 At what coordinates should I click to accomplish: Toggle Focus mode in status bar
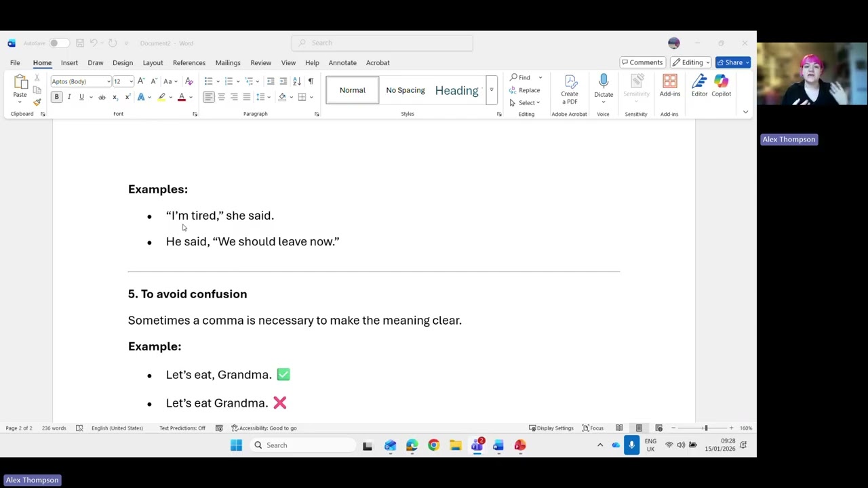pyautogui.click(x=593, y=428)
